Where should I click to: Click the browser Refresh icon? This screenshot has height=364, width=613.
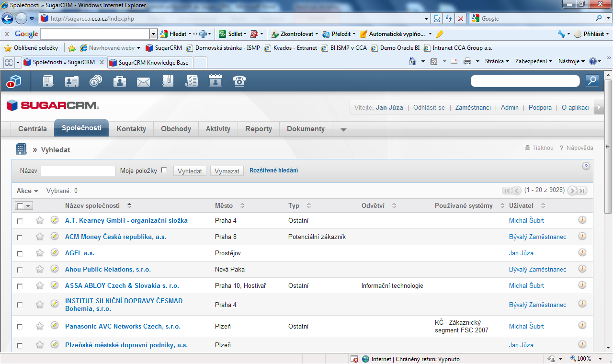tap(449, 19)
